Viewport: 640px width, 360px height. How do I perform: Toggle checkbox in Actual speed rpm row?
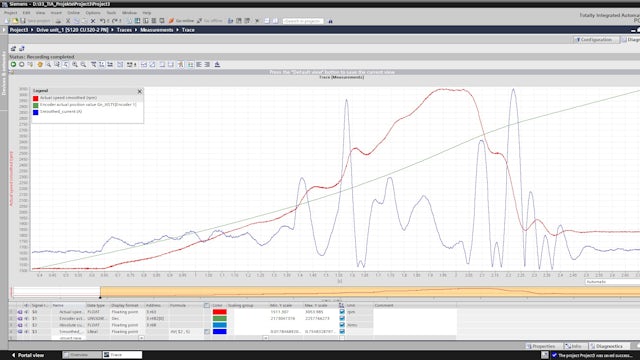pos(342,312)
